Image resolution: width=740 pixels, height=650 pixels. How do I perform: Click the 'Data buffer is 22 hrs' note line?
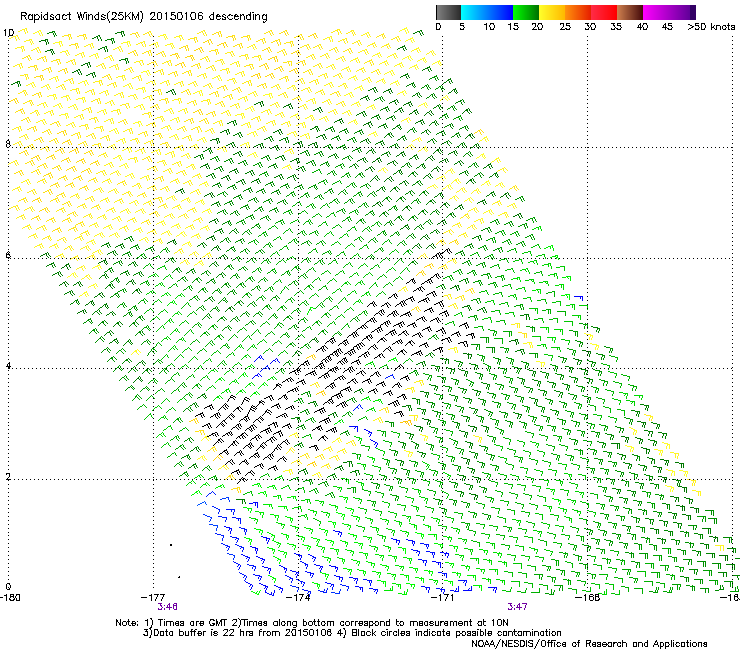(352, 633)
